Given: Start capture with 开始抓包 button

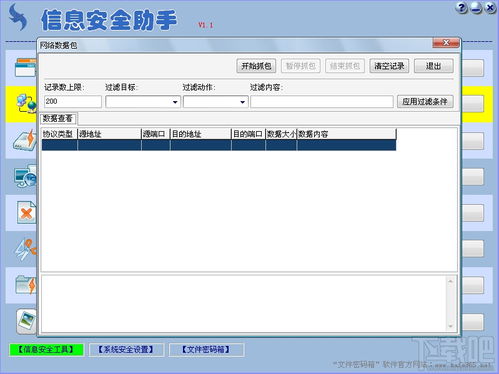Looking at the screenshot, I should 256,66.
